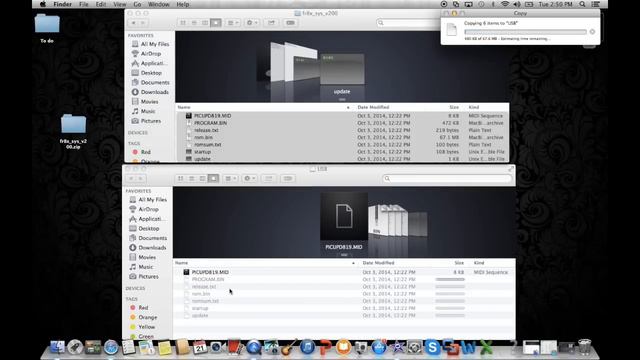Select the To do folder on desktop
This screenshot has height=360, width=640.
[x=47, y=27]
